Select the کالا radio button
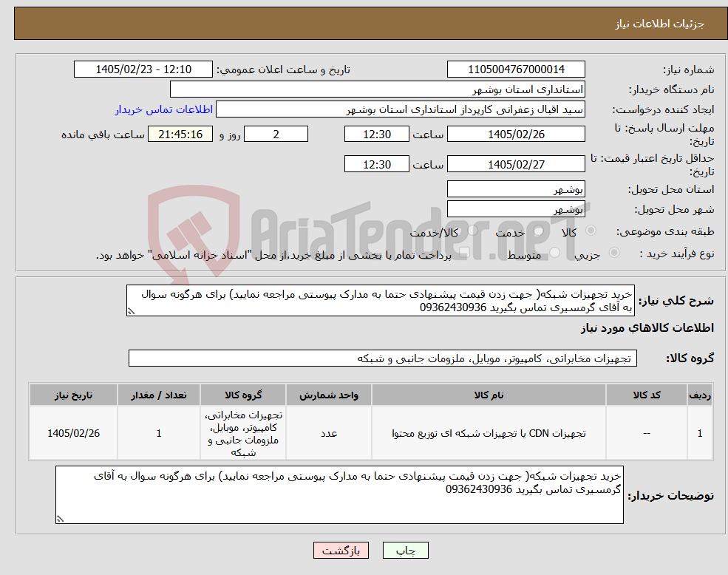 click(x=591, y=231)
